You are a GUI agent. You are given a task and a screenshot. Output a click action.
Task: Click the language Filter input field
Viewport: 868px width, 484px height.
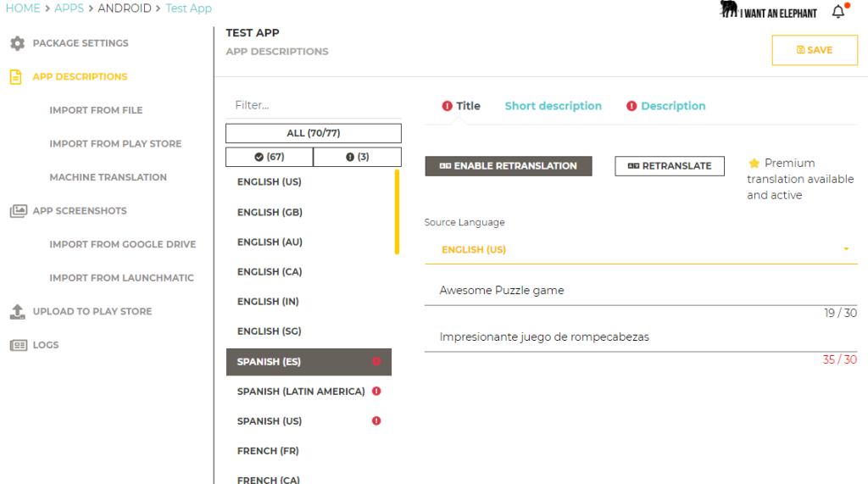pyautogui.click(x=314, y=105)
